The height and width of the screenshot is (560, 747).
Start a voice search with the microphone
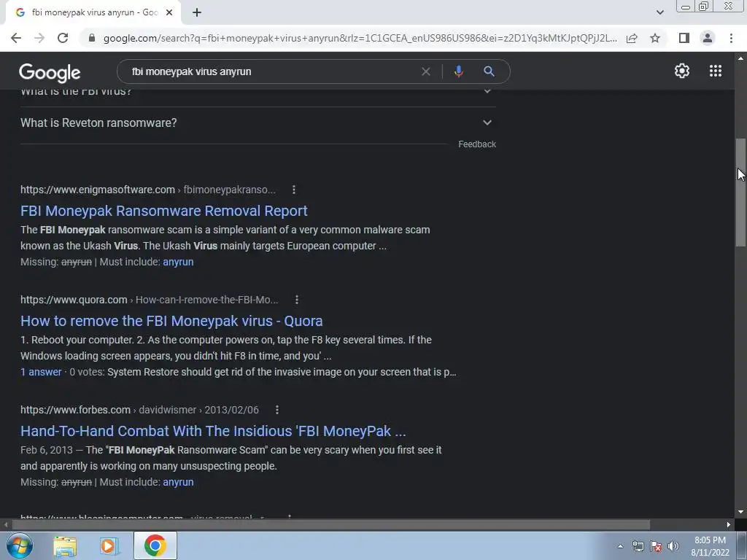tap(458, 71)
